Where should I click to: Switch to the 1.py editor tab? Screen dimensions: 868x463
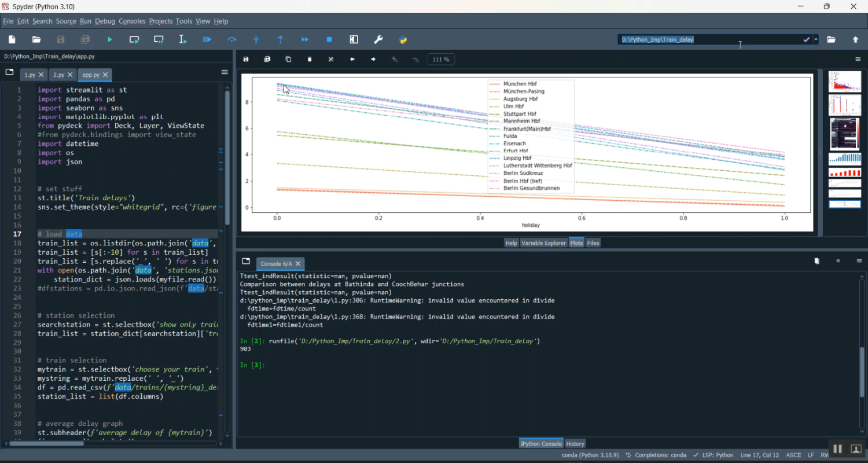(30, 75)
